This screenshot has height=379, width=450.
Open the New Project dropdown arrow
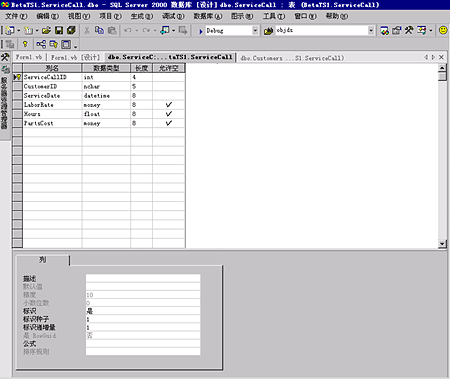(18, 31)
